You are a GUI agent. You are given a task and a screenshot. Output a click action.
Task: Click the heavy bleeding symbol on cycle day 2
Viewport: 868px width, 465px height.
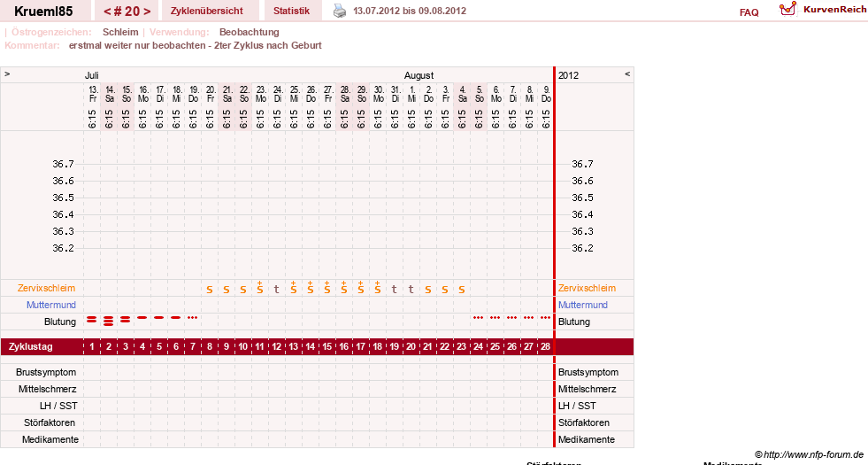tap(109, 321)
